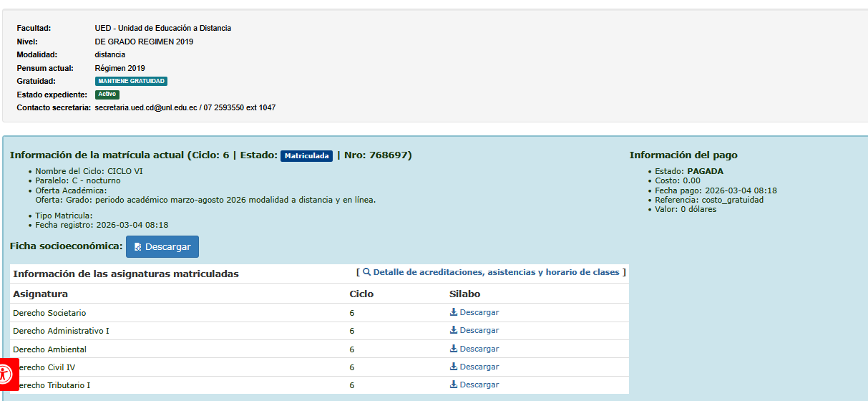Screen dimensions: 868x401
Task: Click the secretaria contact email address
Action: (146, 107)
